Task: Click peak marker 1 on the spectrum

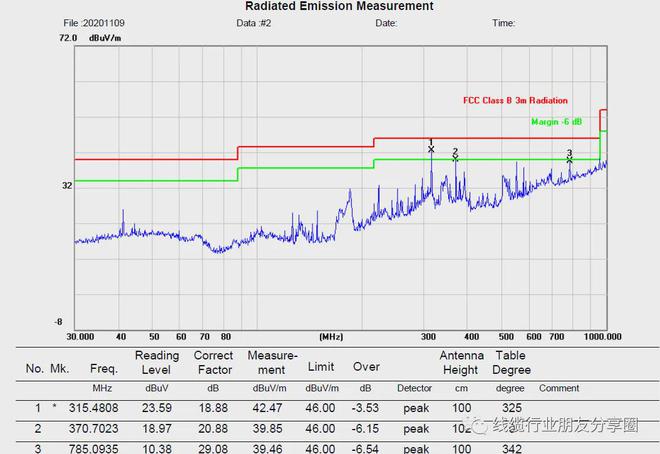Action: (x=431, y=149)
